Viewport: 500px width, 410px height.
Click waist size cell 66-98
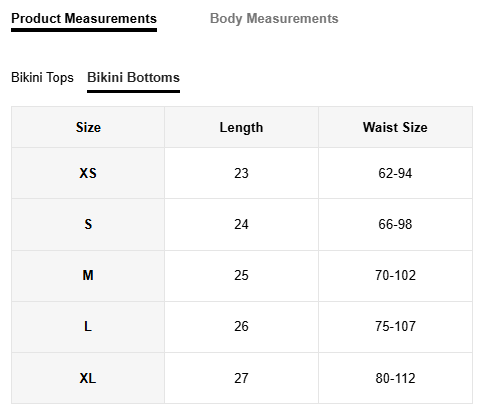(395, 224)
